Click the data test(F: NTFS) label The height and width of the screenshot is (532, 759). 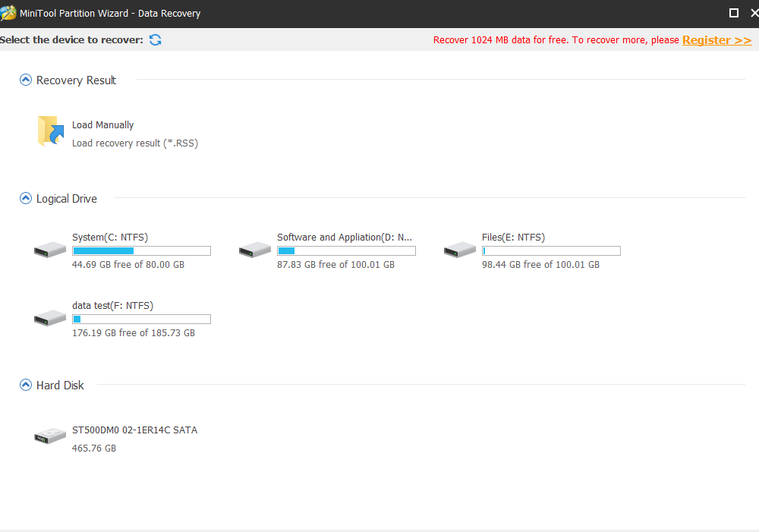click(112, 305)
